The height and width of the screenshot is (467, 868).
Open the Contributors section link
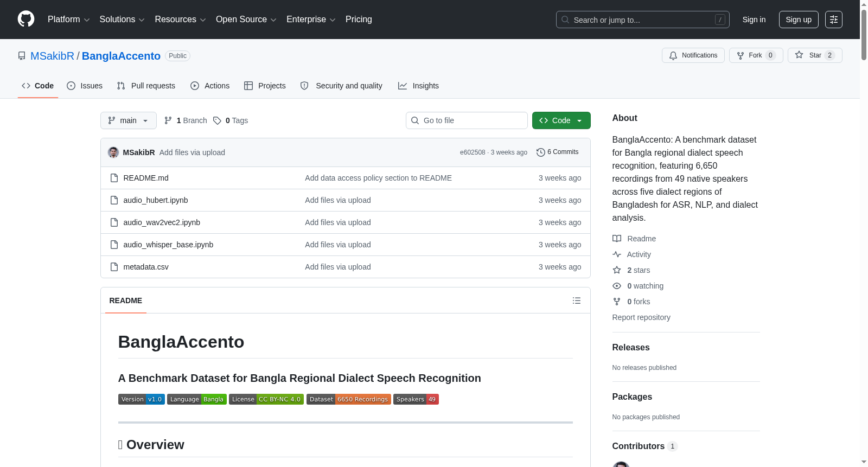pyautogui.click(x=645, y=446)
